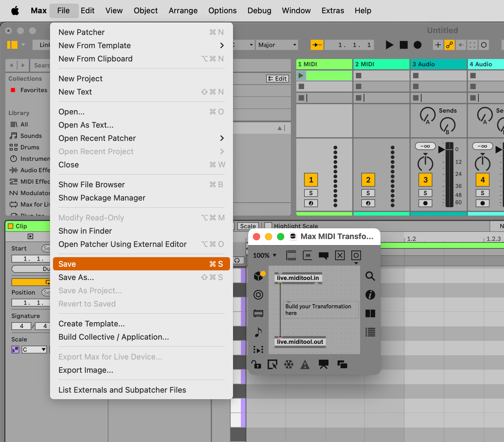Open the Max Console target icon in patcher sidebar
This screenshot has height=442, width=504.
pos(258,294)
